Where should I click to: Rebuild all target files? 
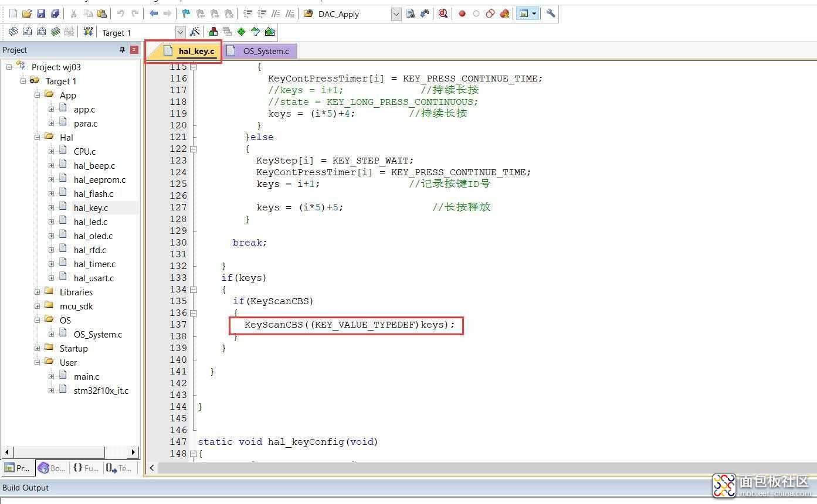pos(41,32)
